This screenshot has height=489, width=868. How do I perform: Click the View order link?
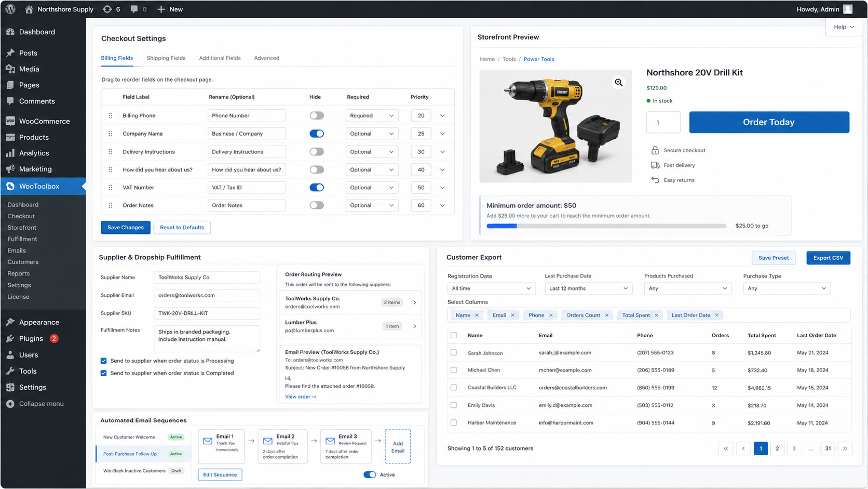tap(301, 397)
